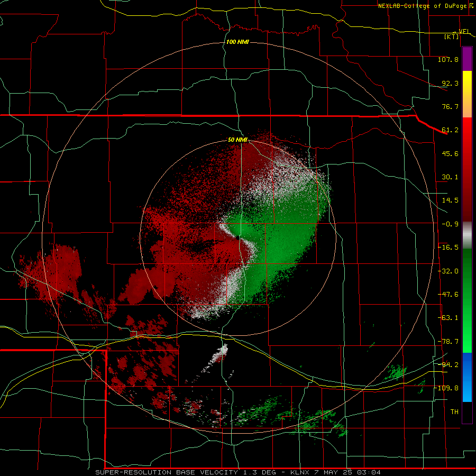Click the TH legend label
476x476 pixels.
[454, 412]
